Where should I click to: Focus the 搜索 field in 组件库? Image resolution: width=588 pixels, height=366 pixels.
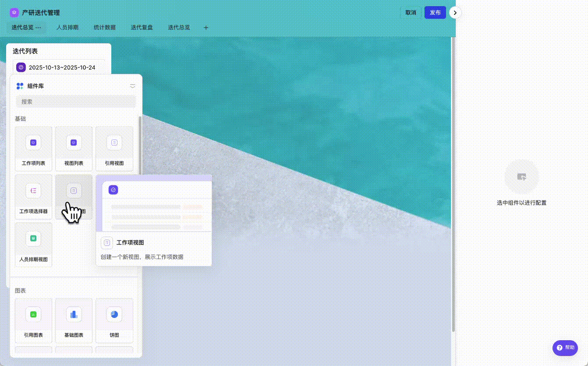click(76, 102)
